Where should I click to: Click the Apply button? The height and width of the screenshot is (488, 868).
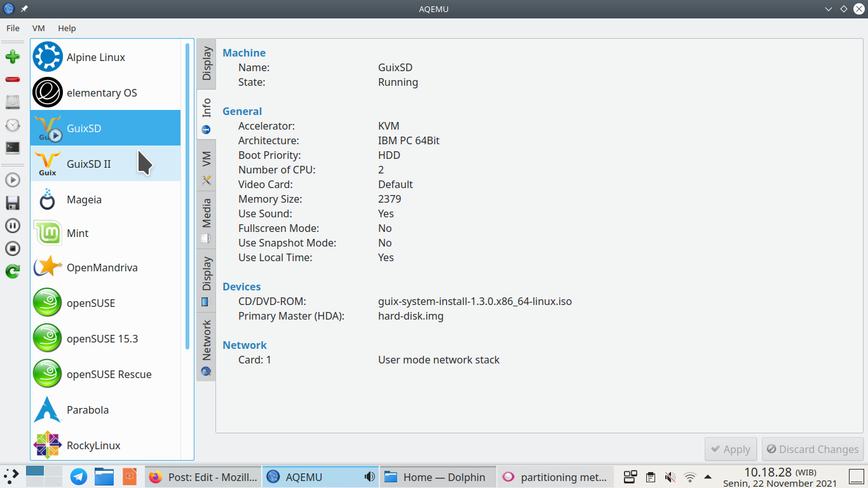731,449
